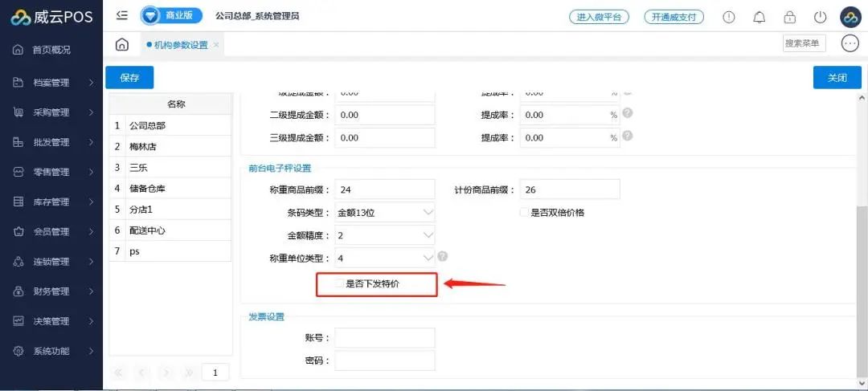Click the power logout icon
The image size is (868, 391).
tap(820, 17)
